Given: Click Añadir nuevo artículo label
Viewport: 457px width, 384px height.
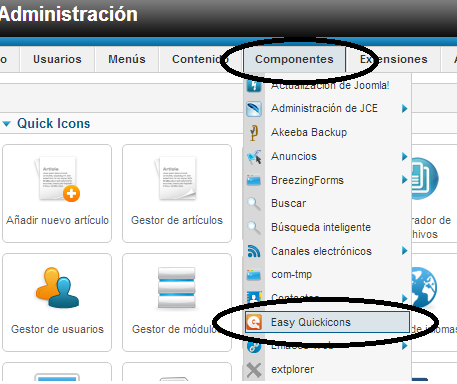Looking at the screenshot, I should point(57,220).
